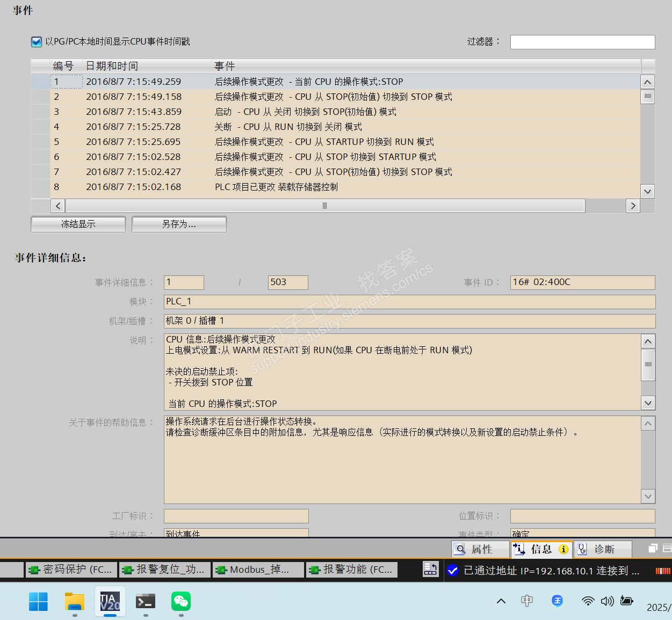Screen dimensions: 672x620
Task: Click the volume speaker tray icon
Action: [607, 601]
